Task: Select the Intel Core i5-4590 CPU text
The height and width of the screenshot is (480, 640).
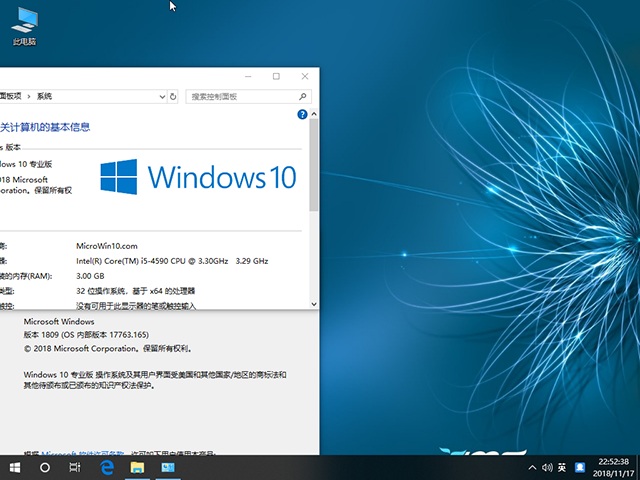Action: point(172,261)
